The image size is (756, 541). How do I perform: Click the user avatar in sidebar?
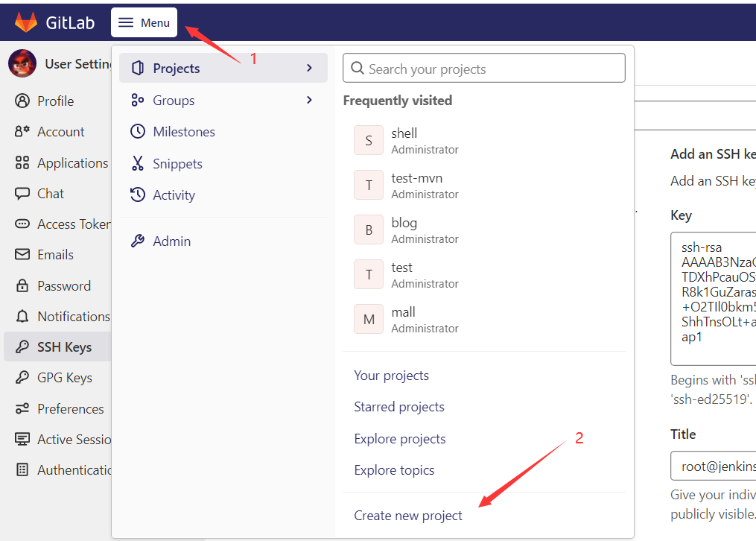[22, 63]
